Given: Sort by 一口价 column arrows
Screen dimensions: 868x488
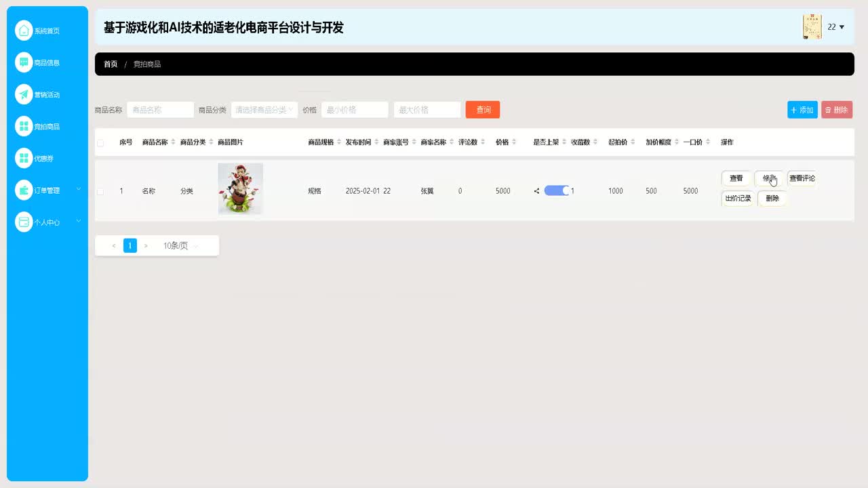Looking at the screenshot, I should point(708,142).
